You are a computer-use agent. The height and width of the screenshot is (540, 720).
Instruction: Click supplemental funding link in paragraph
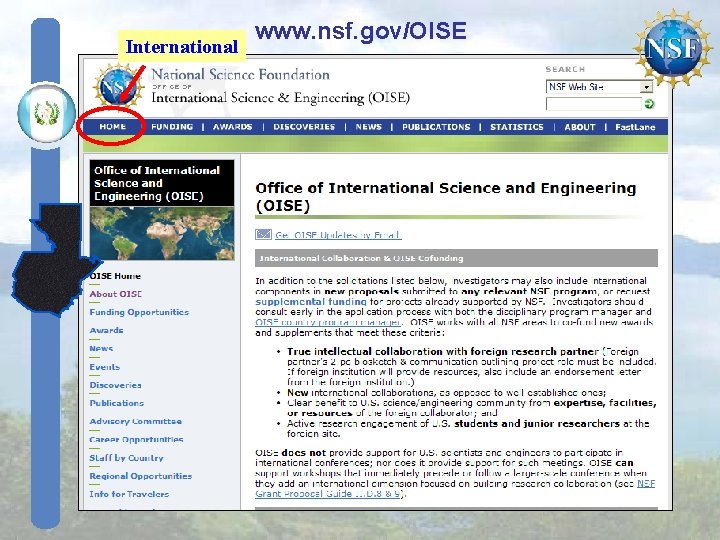311,302
